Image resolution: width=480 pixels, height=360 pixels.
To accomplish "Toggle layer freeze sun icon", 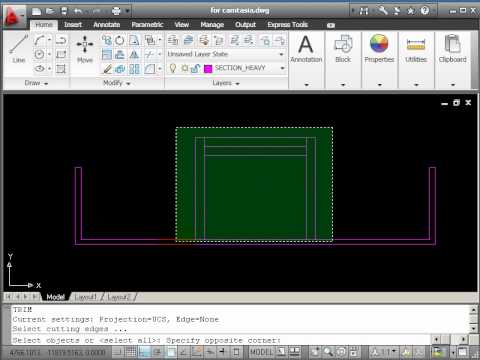I will tap(184, 68).
